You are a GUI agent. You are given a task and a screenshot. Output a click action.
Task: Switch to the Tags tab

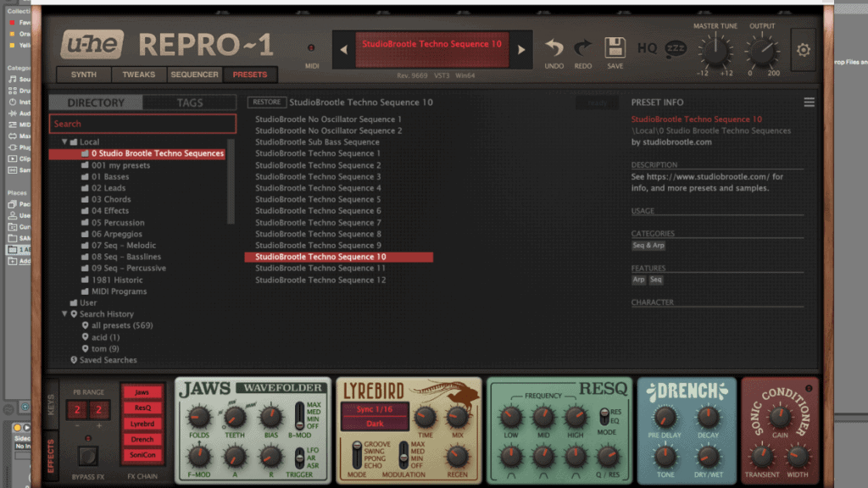point(189,103)
